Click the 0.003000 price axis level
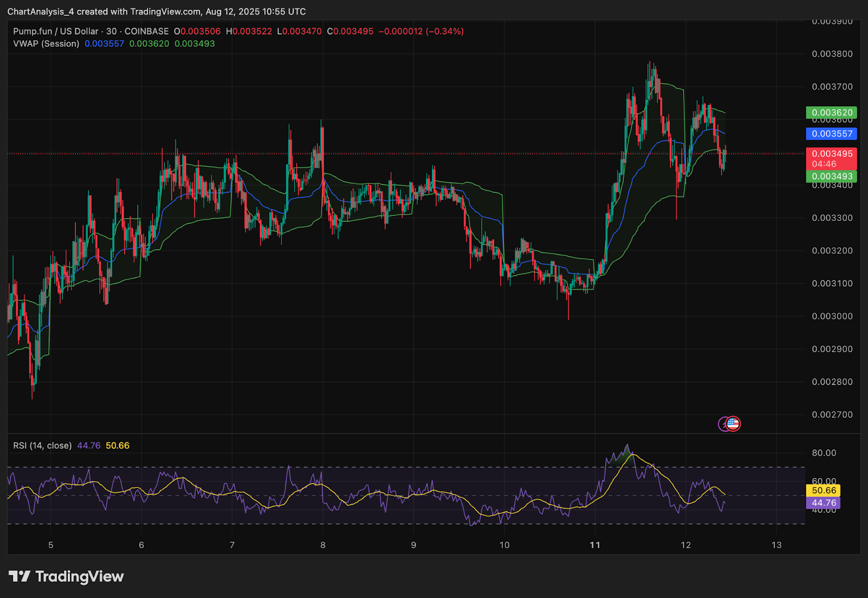 [832, 316]
